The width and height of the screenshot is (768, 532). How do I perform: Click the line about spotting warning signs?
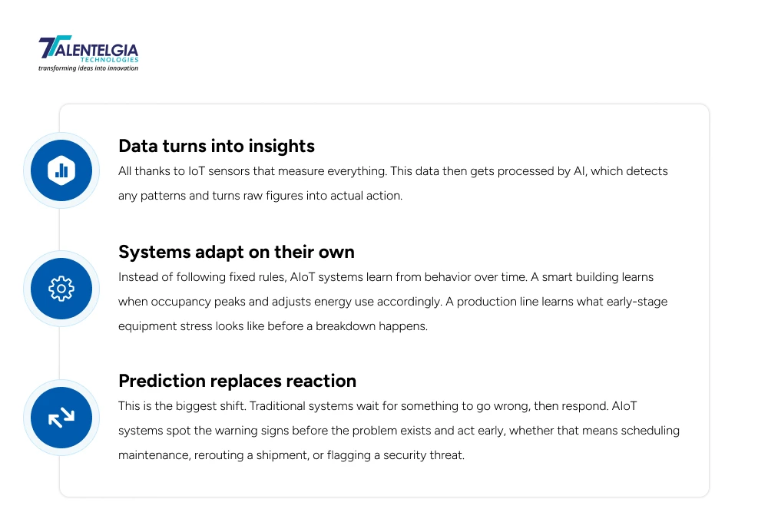point(399,431)
